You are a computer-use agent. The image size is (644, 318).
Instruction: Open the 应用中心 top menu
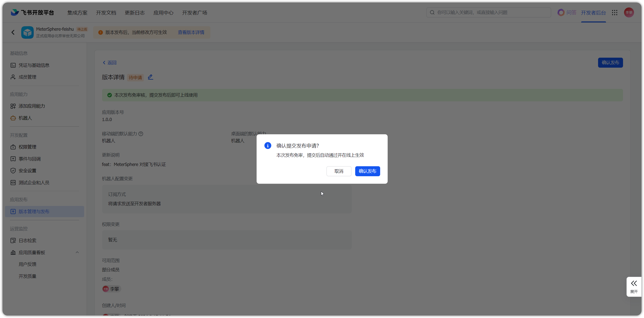(163, 12)
